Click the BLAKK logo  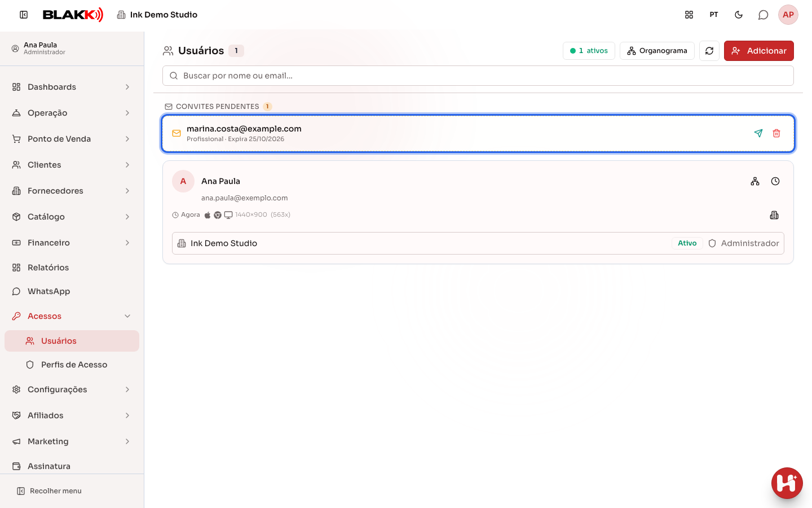73,15
